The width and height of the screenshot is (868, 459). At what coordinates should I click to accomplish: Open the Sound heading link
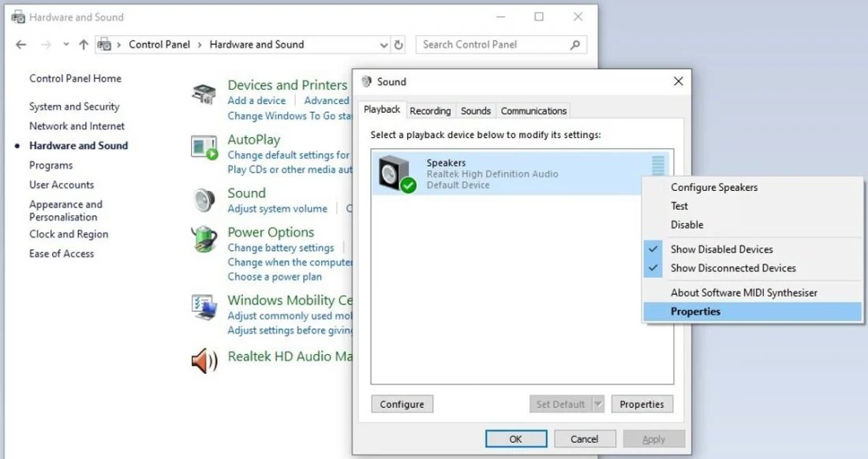point(247,193)
